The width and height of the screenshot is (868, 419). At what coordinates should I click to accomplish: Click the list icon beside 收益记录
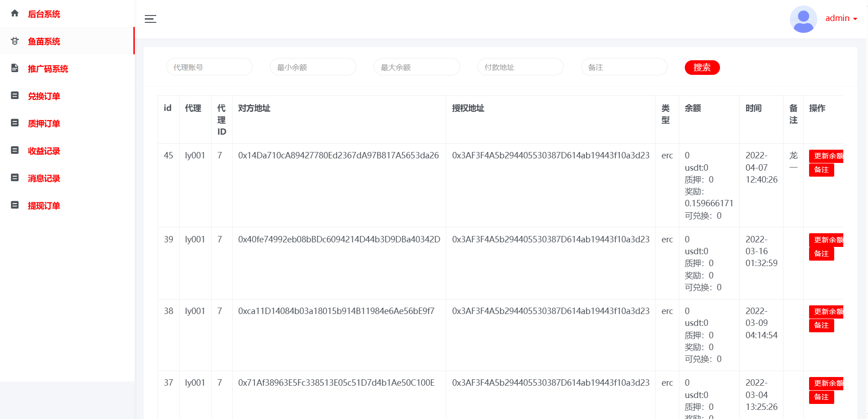15,151
